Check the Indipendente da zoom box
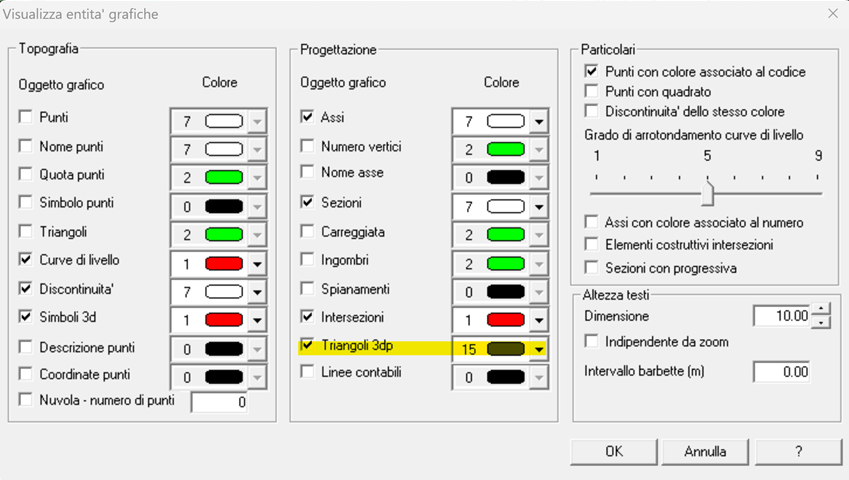 coord(592,342)
